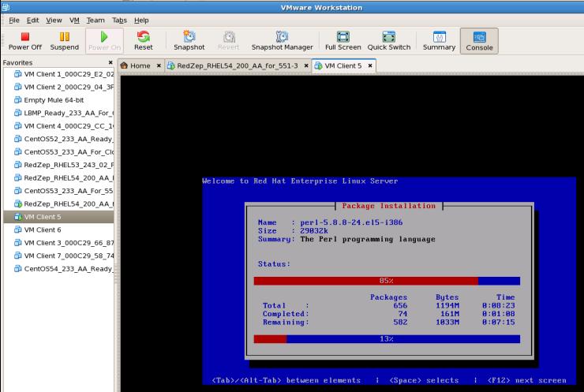The width and height of the screenshot is (584, 392).
Task: Open the File menu
Action: (13, 20)
